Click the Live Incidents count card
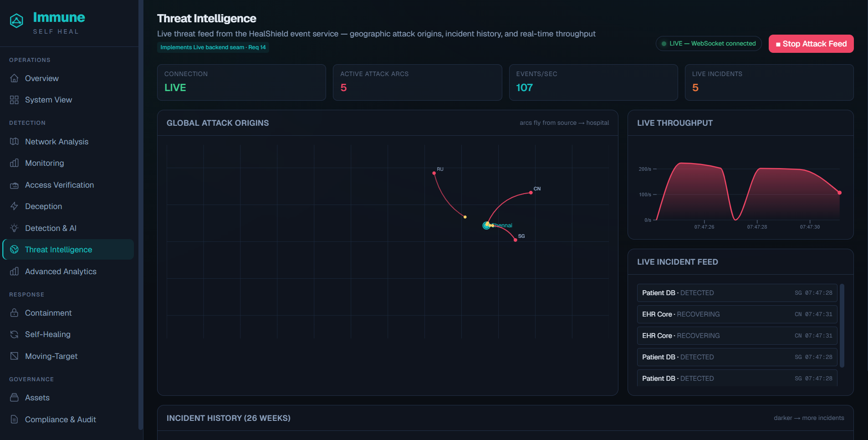 [769, 82]
